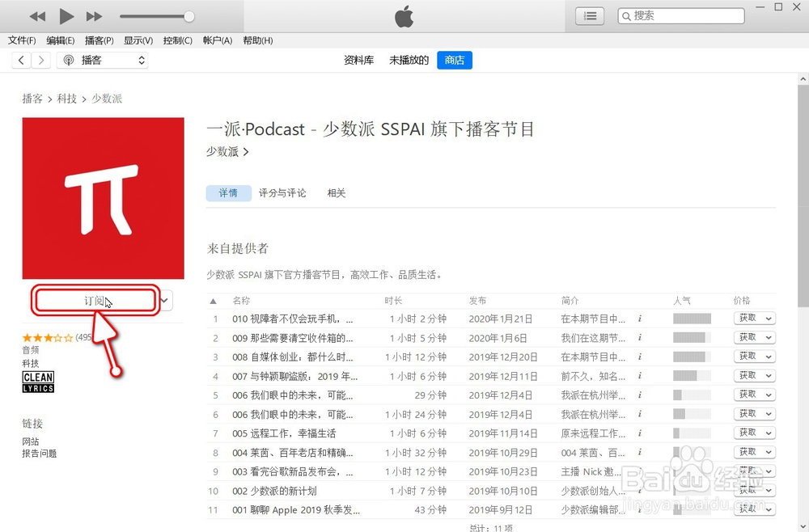
Task: Expand 获取 dropdown arrow for episode 010
Action: (769, 319)
